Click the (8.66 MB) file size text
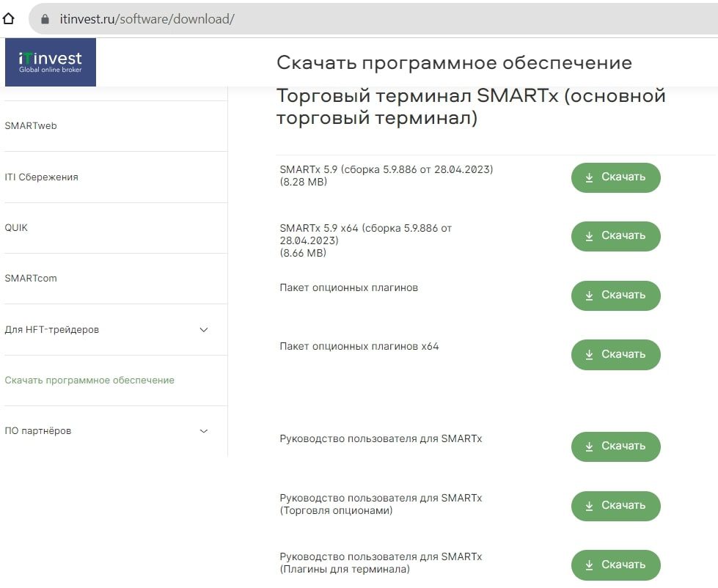The image size is (718, 588). [303, 253]
